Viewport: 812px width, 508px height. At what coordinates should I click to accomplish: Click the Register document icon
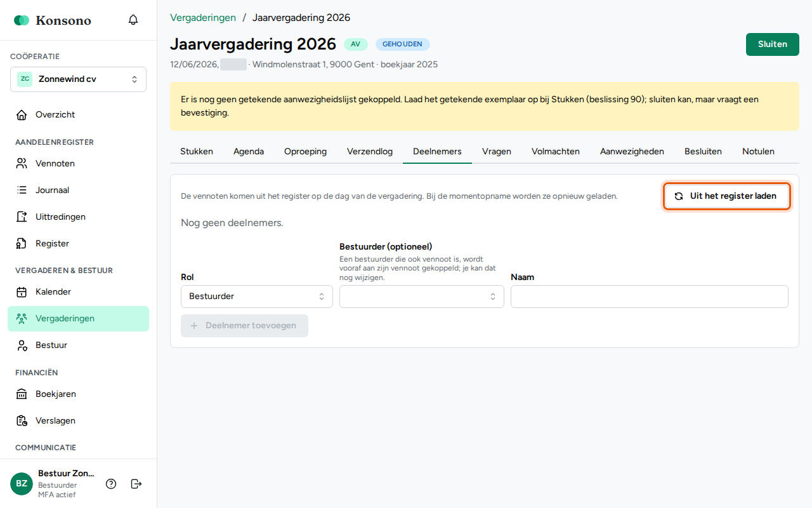(22, 244)
